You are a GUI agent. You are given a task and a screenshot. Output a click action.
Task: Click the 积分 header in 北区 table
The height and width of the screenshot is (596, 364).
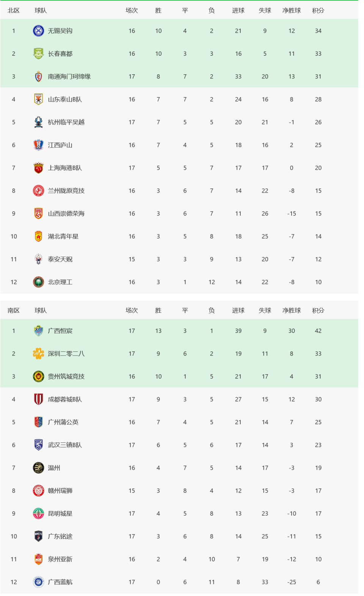tap(318, 11)
